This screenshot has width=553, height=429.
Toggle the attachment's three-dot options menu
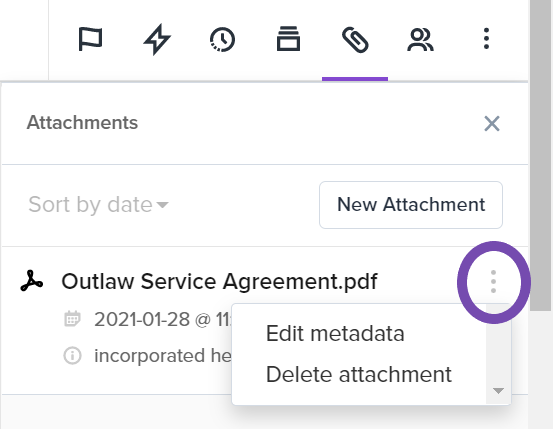click(493, 282)
